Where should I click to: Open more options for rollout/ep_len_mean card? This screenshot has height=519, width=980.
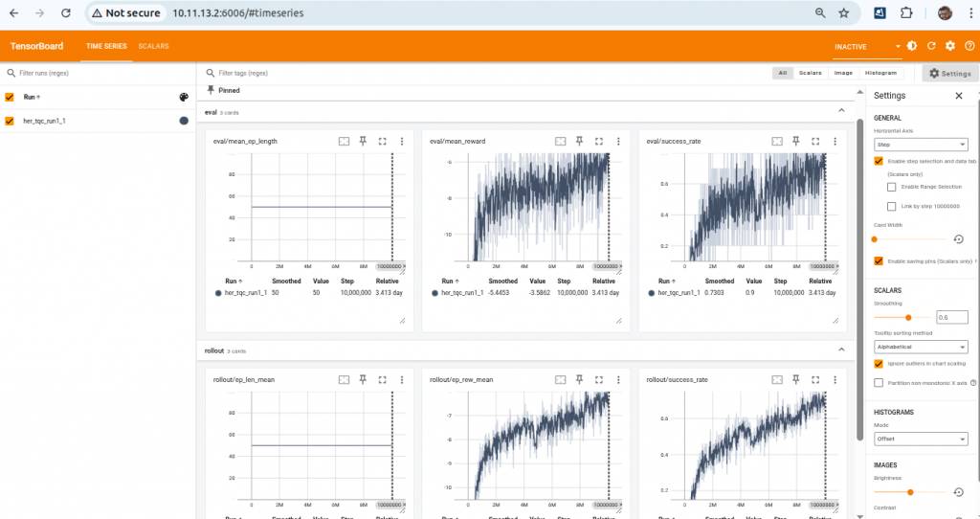pos(402,379)
